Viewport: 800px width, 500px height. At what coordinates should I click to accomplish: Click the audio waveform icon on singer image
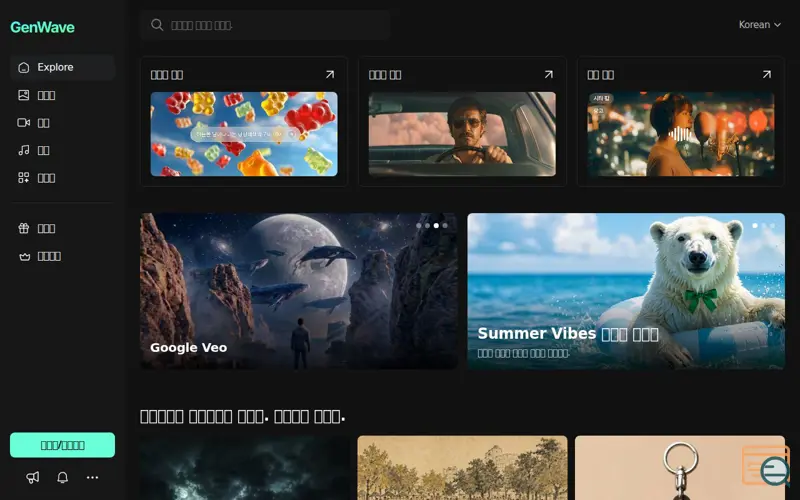point(679,135)
